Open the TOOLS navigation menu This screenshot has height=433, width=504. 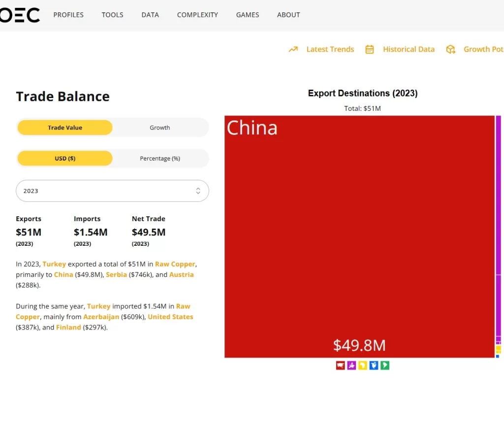click(112, 15)
